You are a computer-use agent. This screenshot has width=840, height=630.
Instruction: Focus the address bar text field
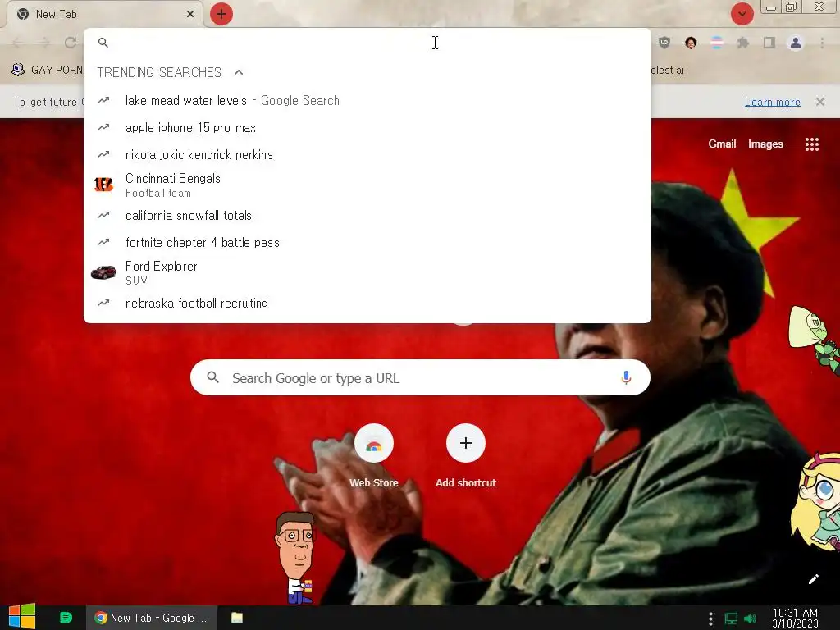[375, 43]
